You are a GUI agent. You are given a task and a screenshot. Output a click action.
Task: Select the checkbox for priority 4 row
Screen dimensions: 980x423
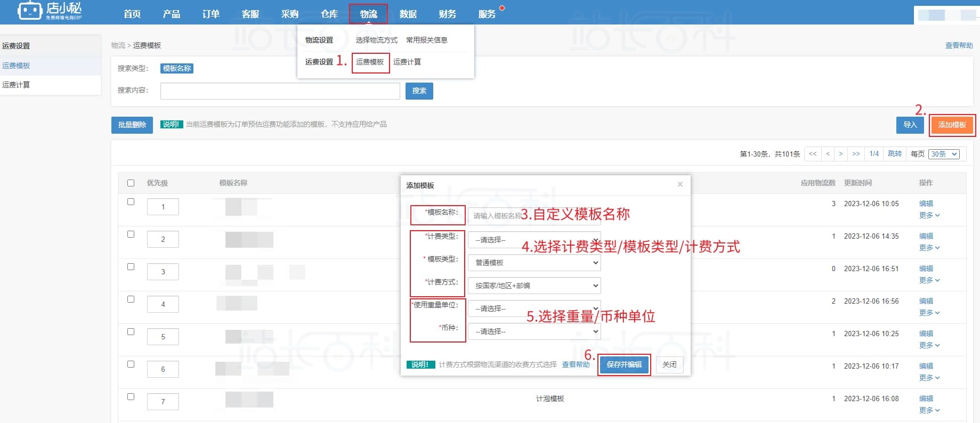(131, 299)
